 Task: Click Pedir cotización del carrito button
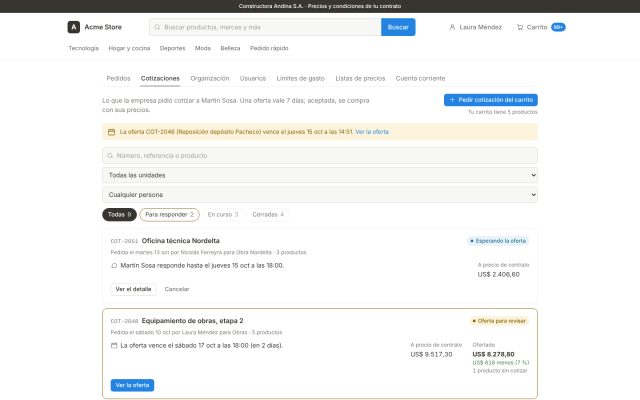coord(491,100)
